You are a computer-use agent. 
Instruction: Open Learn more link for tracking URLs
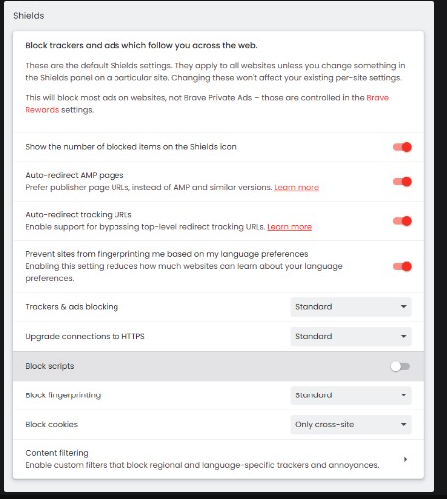pos(290,227)
